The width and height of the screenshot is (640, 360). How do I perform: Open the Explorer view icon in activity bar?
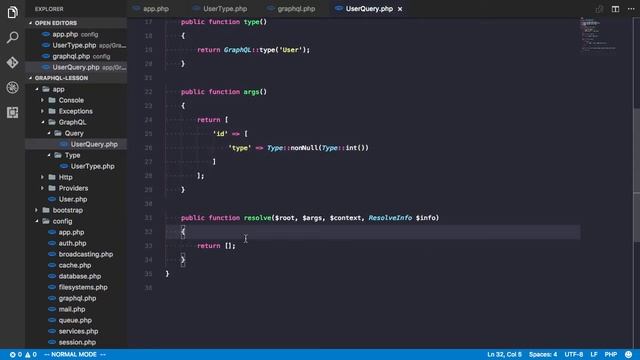(x=13, y=12)
